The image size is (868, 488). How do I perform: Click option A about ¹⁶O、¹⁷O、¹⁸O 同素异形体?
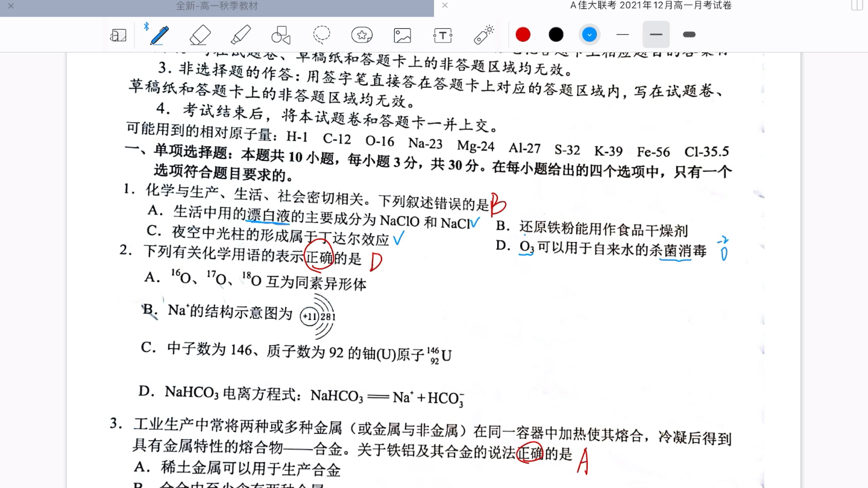(256, 280)
